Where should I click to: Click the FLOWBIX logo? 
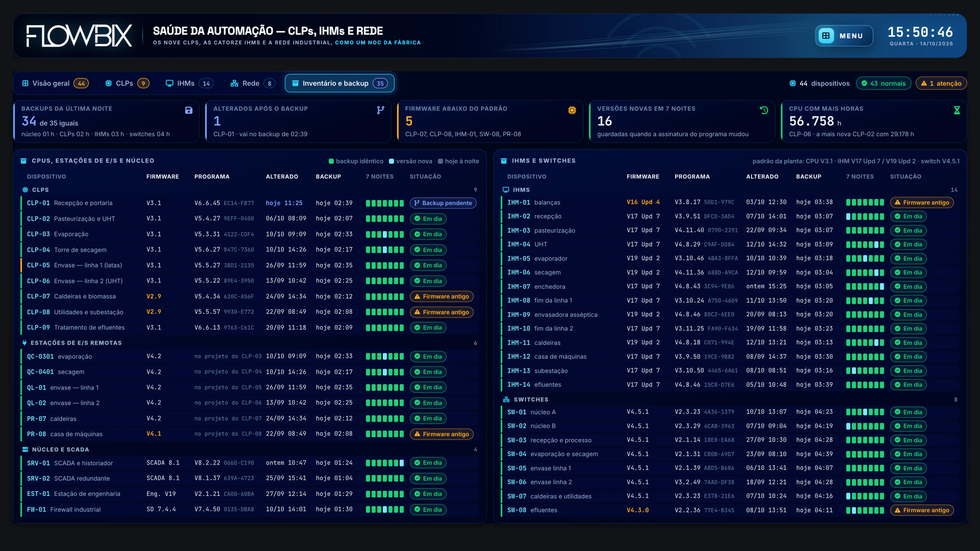pyautogui.click(x=79, y=36)
